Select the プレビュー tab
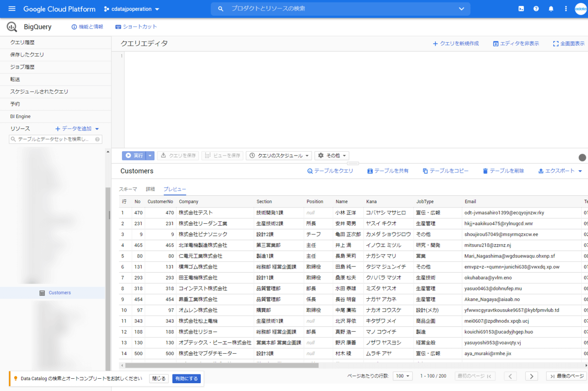Image resolution: width=588 pixels, height=391 pixels. [x=175, y=189]
